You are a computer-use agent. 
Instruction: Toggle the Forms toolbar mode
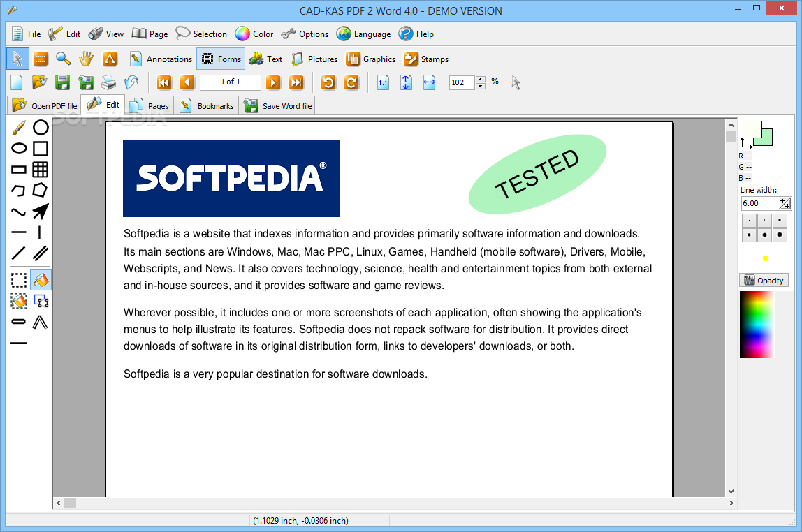[221, 59]
